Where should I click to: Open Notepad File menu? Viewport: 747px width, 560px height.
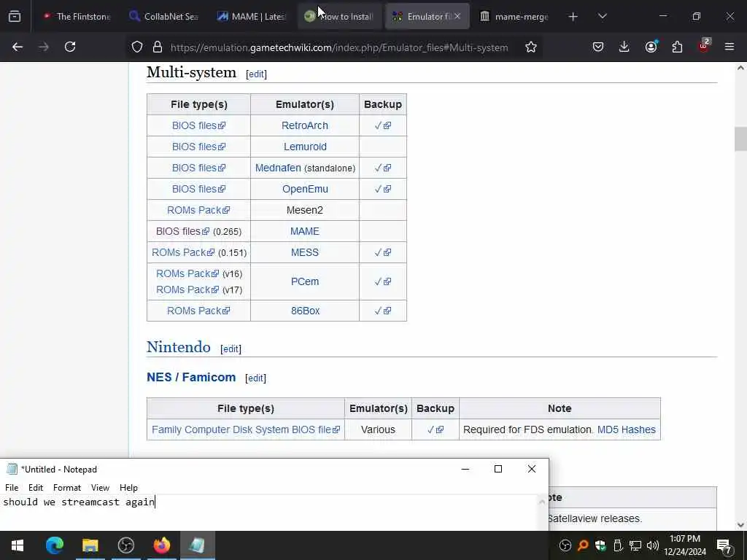pyautogui.click(x=12, y=488)
